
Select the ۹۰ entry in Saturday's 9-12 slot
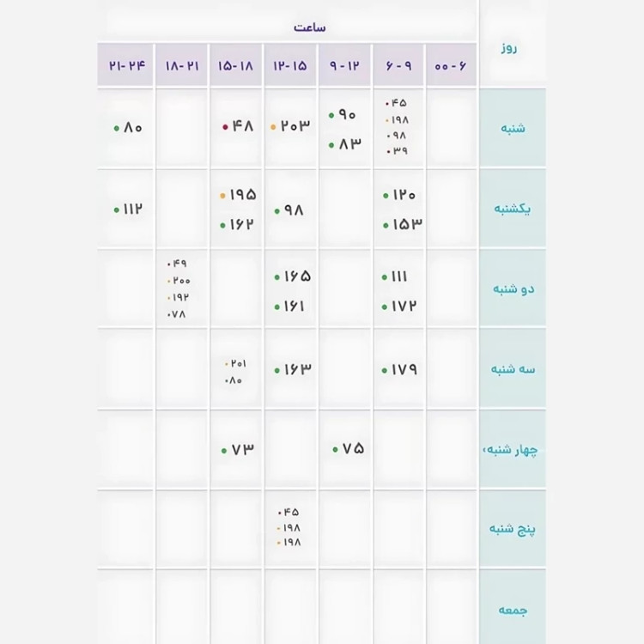point(342,114)
